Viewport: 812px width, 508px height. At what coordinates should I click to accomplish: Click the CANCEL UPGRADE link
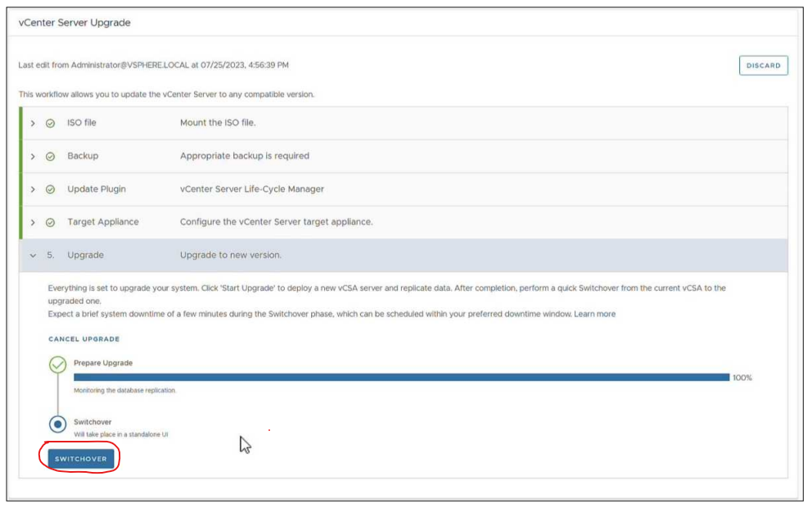(83, 339)
